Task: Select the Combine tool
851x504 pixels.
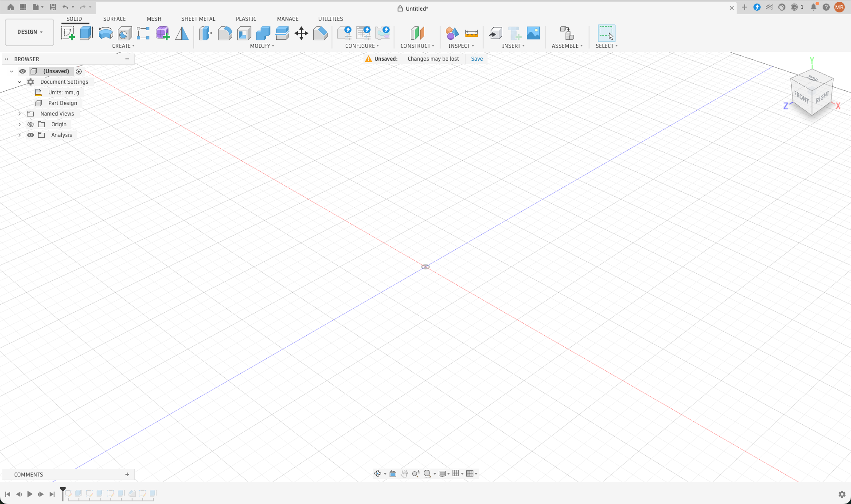Action: 263,33
